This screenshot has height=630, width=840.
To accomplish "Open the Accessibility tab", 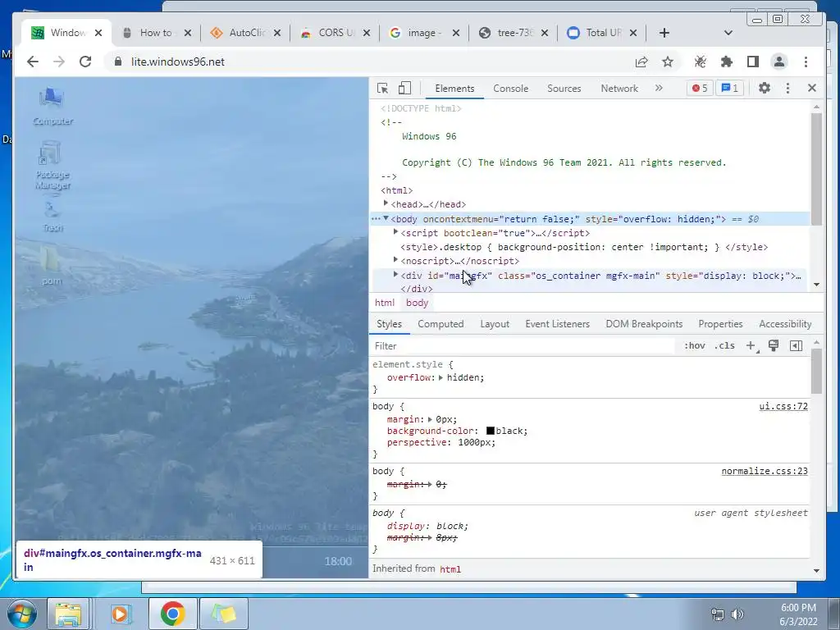I will [x=785, y=324].
